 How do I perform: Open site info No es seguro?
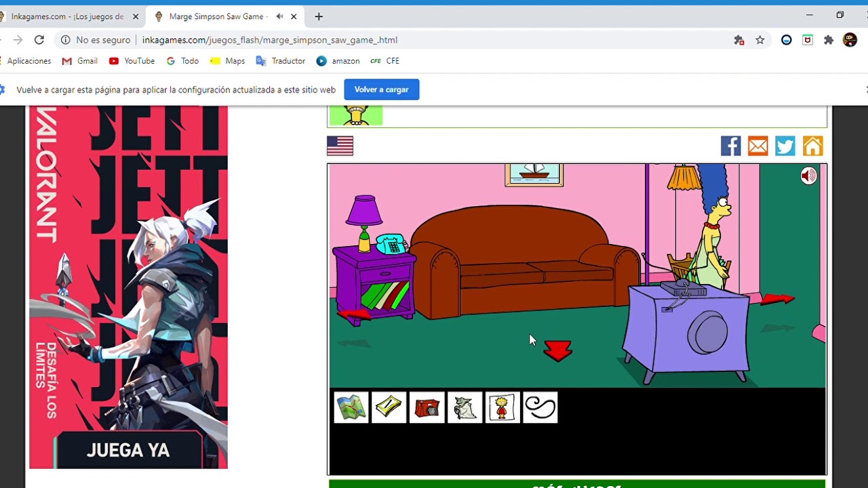point(96,40)
